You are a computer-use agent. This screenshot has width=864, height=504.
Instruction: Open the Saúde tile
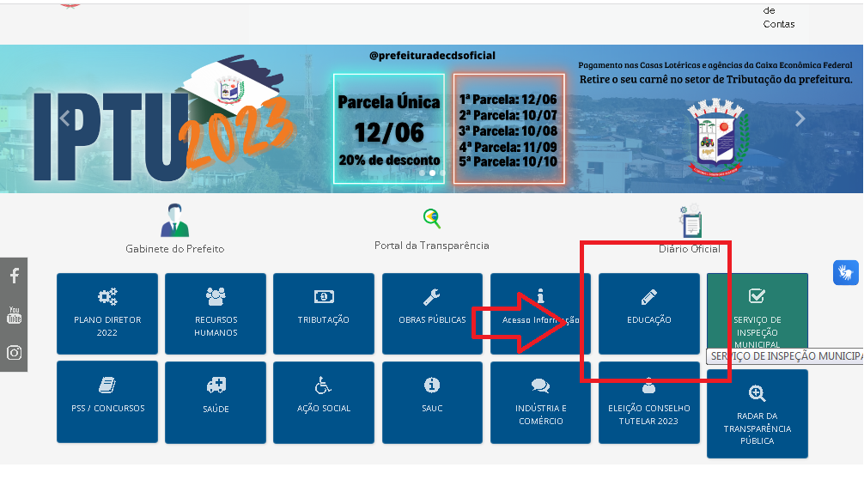[216, 402]
